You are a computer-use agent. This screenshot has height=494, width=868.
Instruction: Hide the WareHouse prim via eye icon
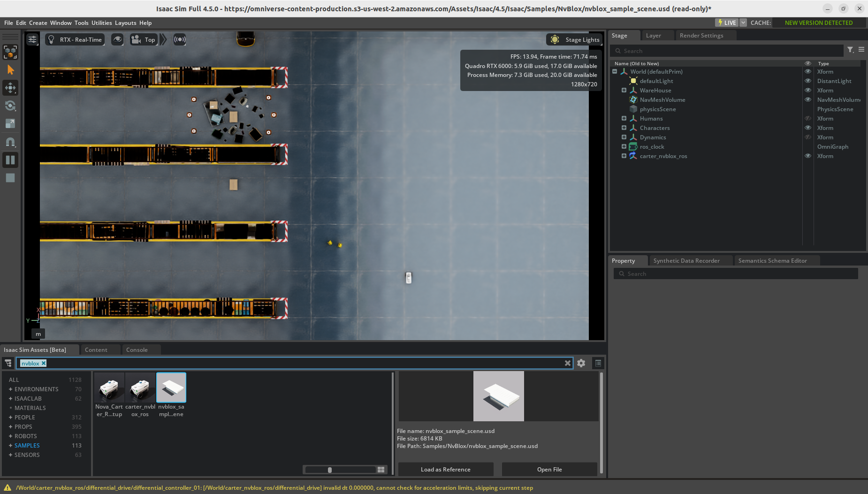[x=808, y=91]
